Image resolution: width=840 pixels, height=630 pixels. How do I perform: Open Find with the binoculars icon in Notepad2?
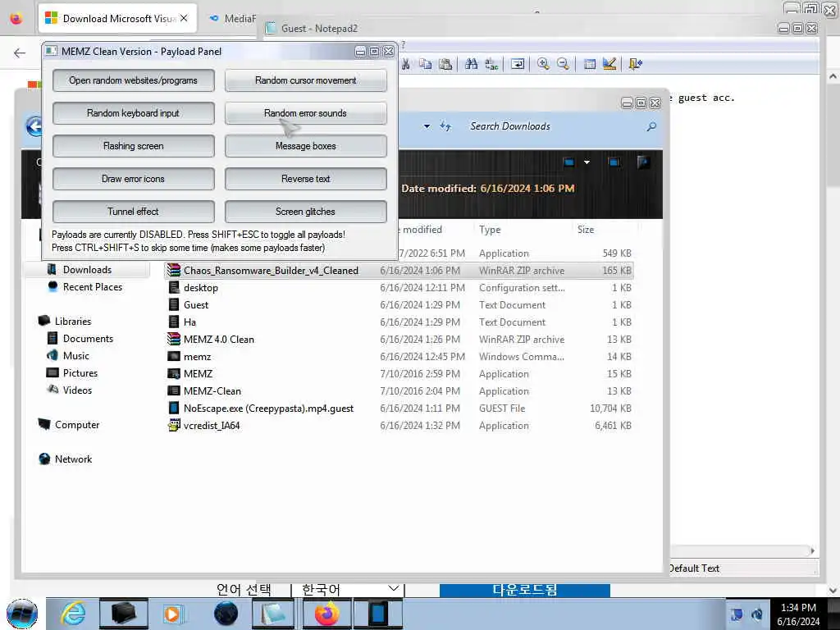tap(472, 64)
